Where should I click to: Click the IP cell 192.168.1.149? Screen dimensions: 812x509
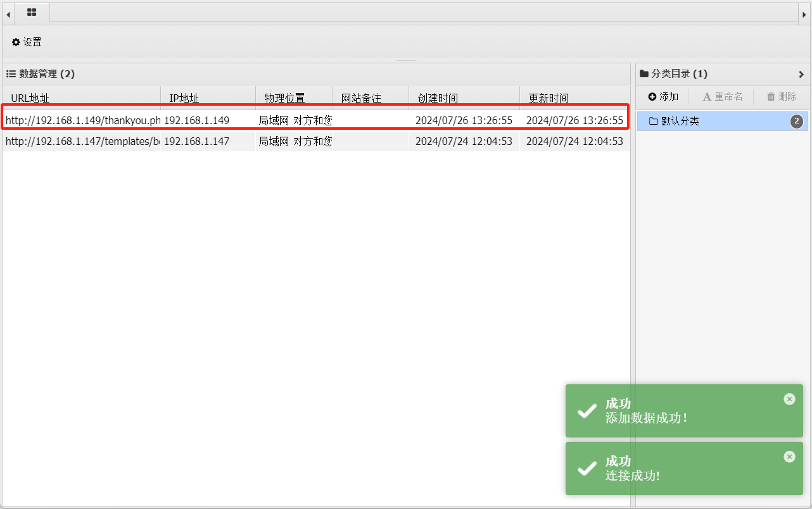tap(208, 120)
